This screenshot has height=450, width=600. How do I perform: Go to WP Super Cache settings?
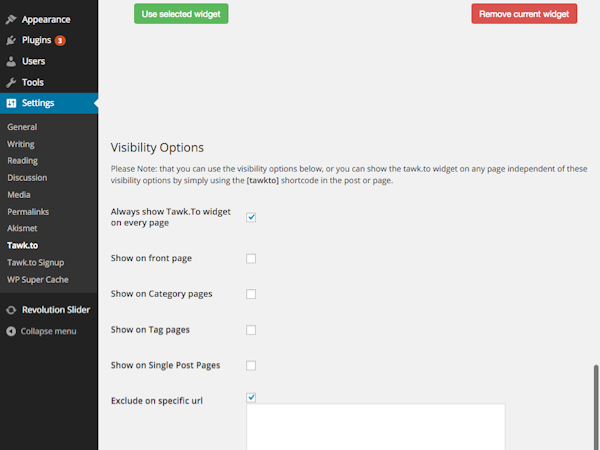[x=37, y=279]
